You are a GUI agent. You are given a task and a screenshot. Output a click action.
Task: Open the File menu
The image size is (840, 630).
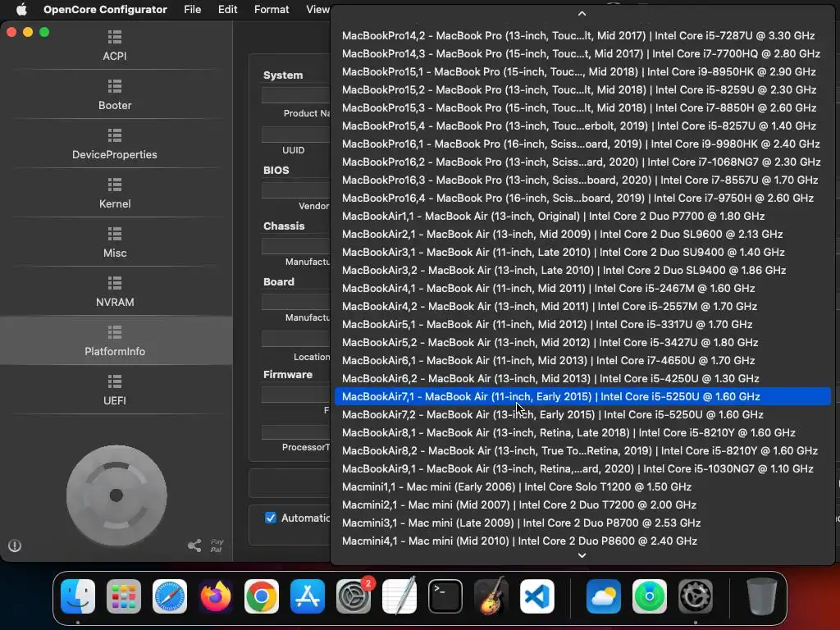(x=192, y=9)
